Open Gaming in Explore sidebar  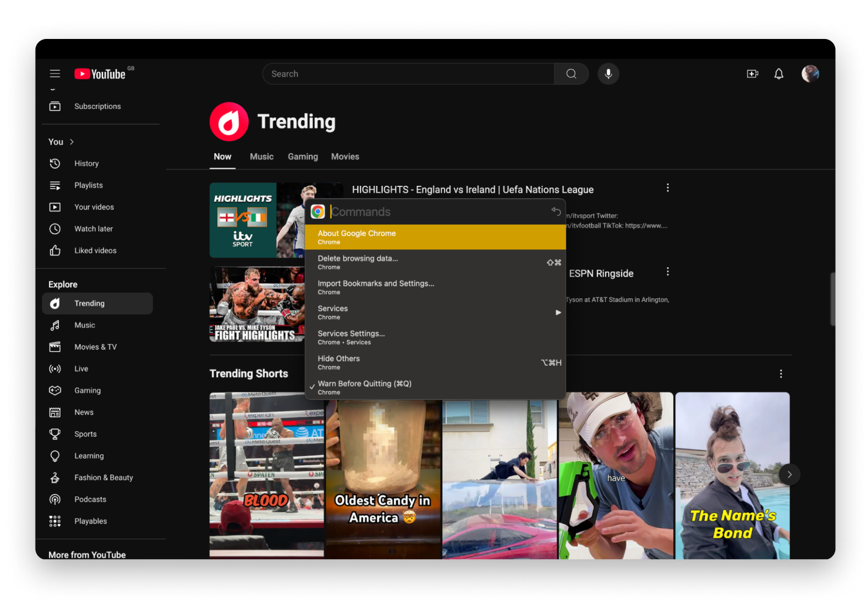[97, 391]
